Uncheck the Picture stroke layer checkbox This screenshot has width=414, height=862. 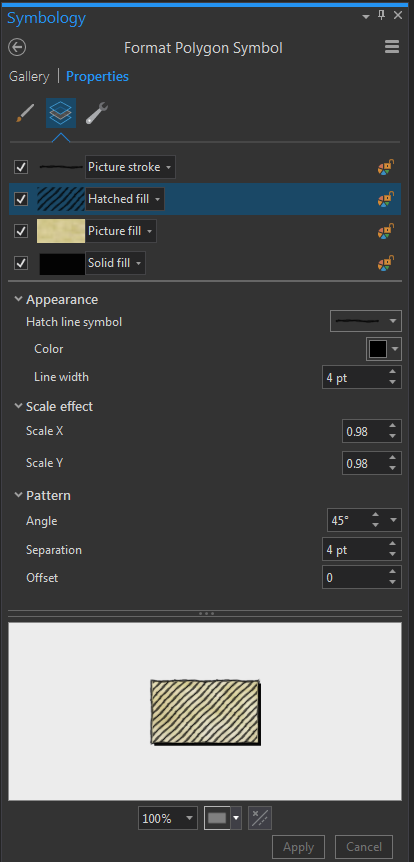click(21, 167)
